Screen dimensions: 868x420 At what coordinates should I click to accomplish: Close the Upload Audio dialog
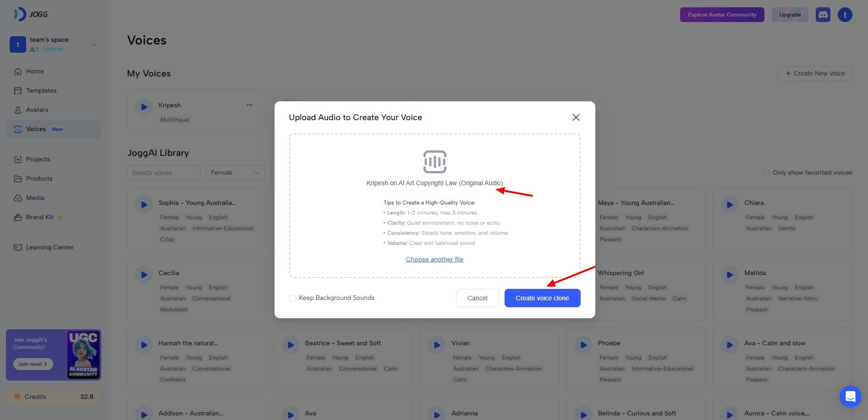coord(576,117)
